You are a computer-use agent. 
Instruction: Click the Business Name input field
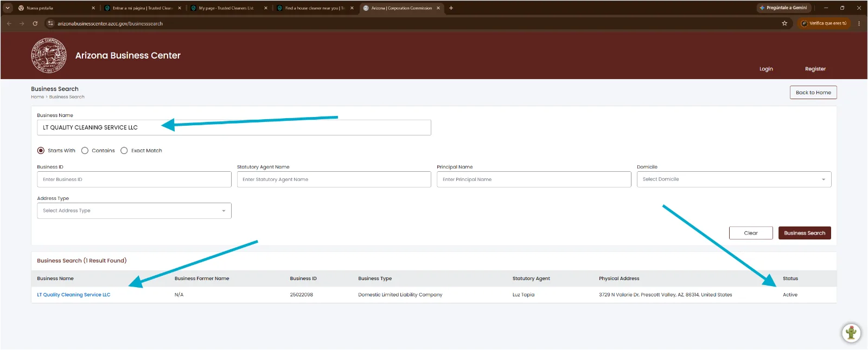point(234,127)
